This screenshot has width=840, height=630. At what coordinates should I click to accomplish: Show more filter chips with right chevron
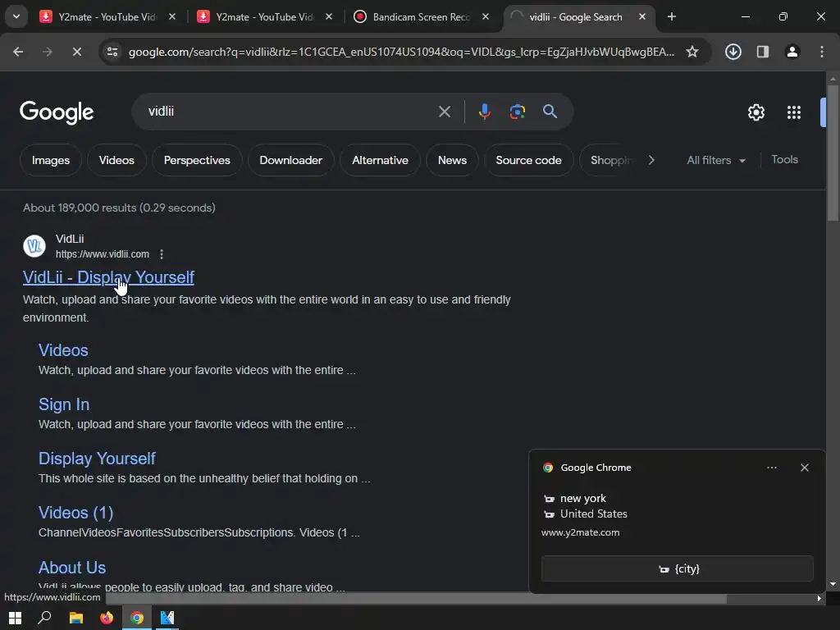[x=651, y=160]
